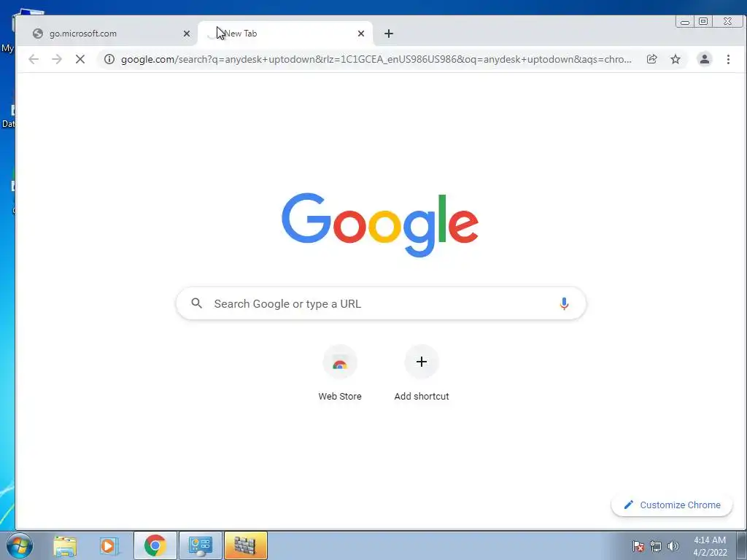The height and width of the screenshot is (560, 747).
Task: Open Chrome three-dot menu
Action: [x=728, y=59]
